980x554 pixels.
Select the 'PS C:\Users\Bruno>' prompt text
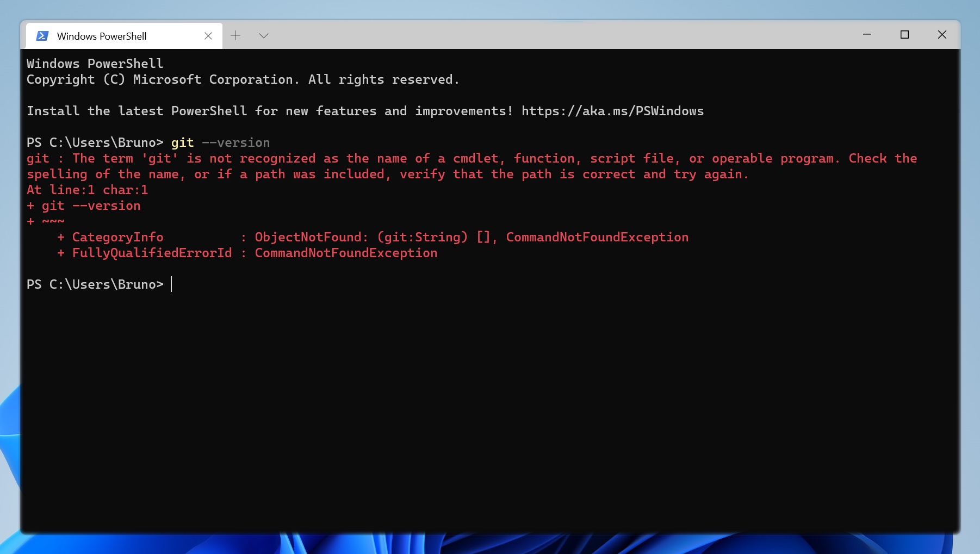pyautogui.click(x=95, y=284)
